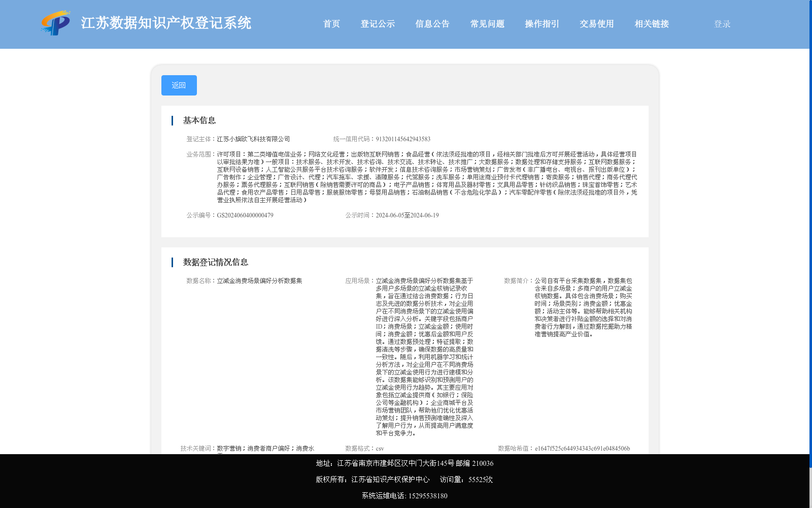This screenshot has width=812, height=508.
Task: Click the visit count 55525次
Action: click(x=481, y=480)
